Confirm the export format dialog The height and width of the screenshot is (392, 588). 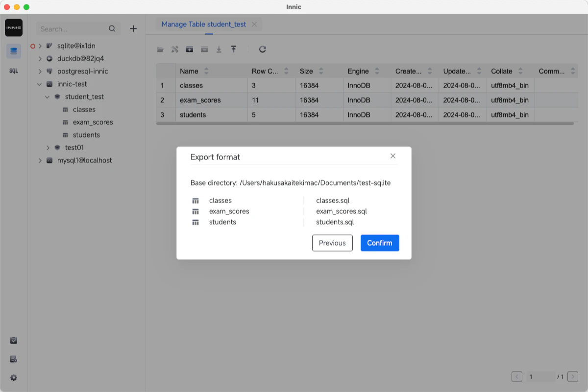click(x=380, y=243)
